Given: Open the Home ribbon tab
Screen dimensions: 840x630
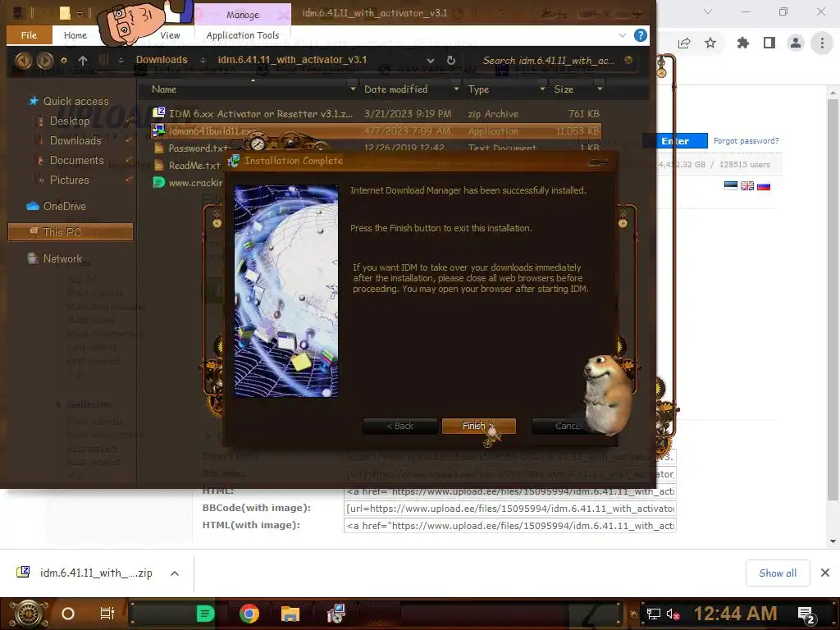Looking at the screenshot, I should [x=75, y=35].
